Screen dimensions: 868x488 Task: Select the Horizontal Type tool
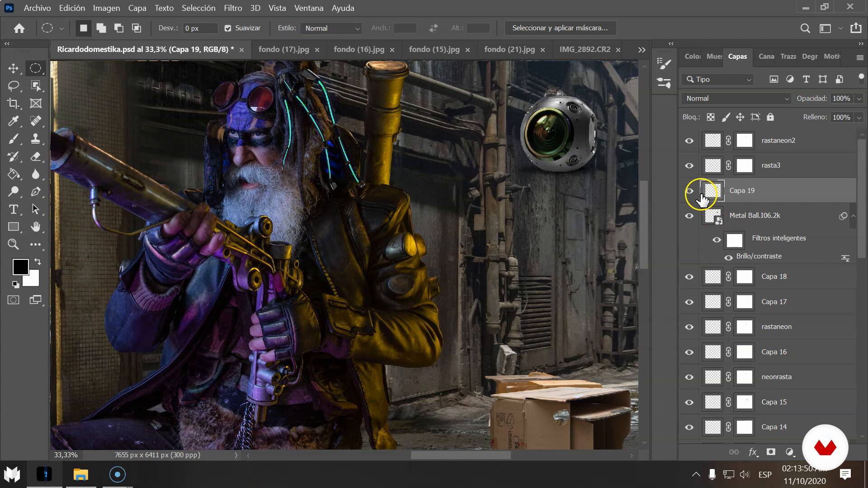tap(13, 209)
